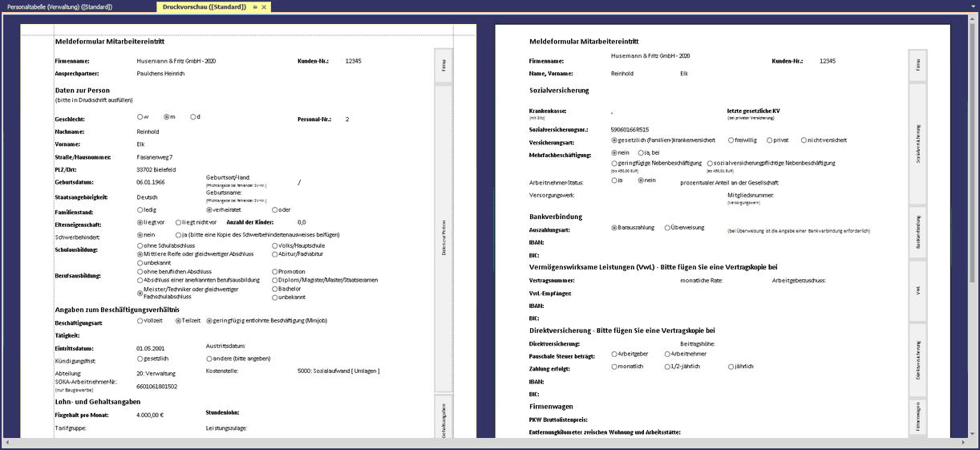
Task: Click 'Bankverbindung' side tab on right page
Action: pyautogui.click(x=917, y=233)
